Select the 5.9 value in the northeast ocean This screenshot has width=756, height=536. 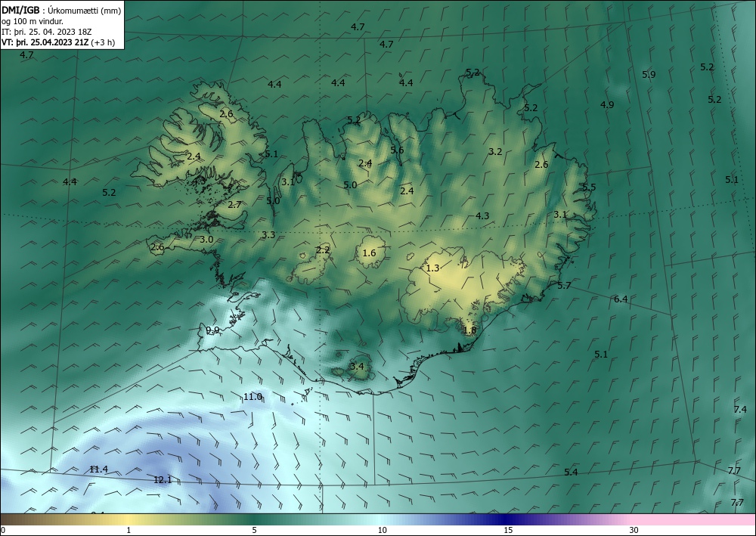(x=649, y=75)
